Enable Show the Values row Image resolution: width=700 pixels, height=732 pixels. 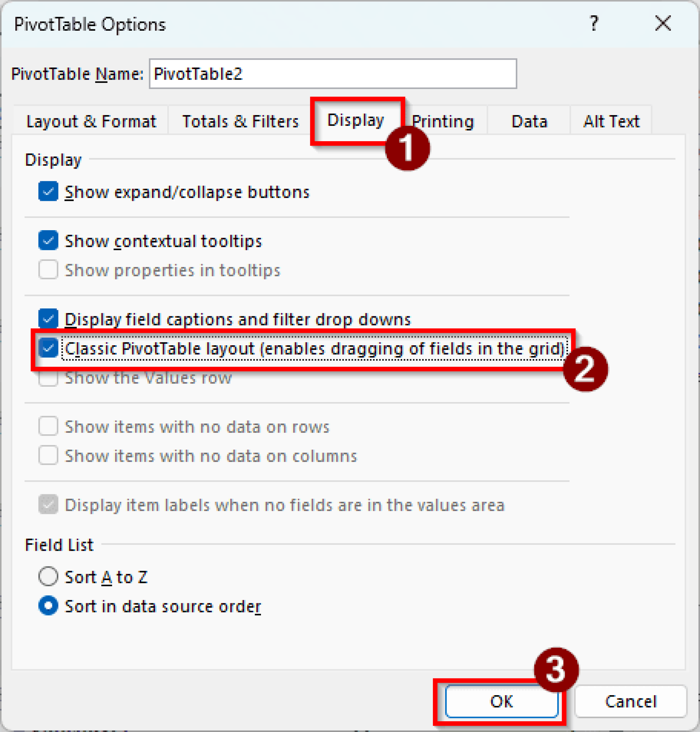(48, 377)
